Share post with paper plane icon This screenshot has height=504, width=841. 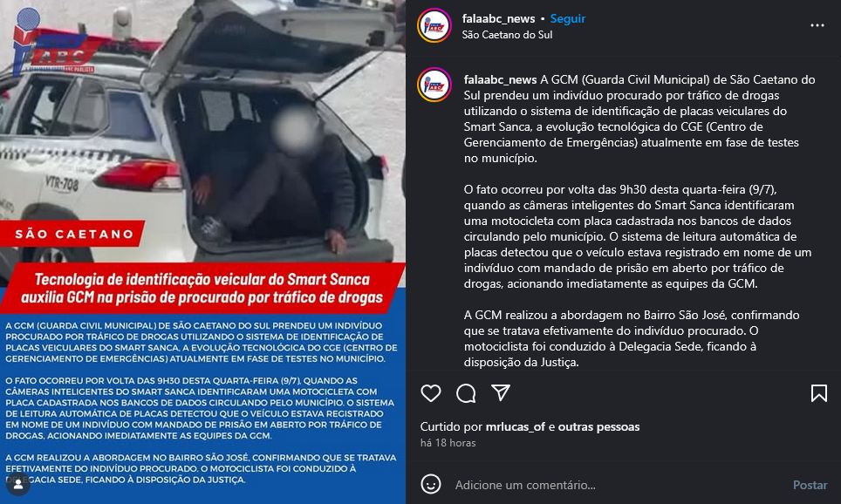[x=501, y=392]
